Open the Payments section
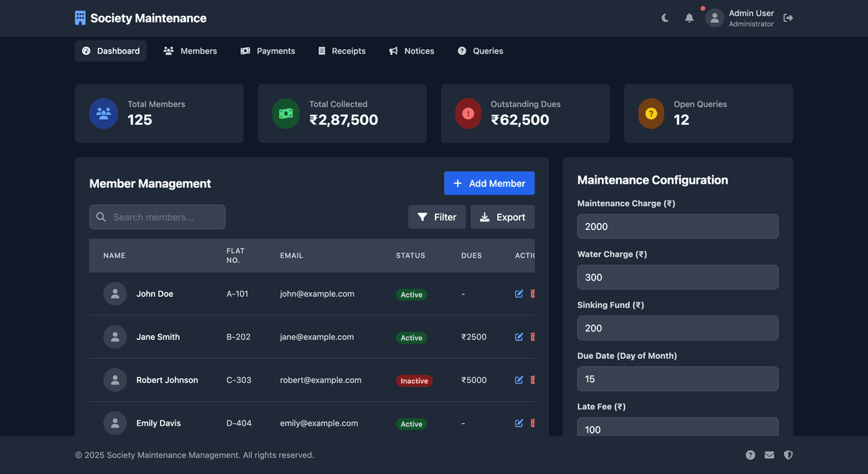Screen dimensions: 868x474 point(268,51)
